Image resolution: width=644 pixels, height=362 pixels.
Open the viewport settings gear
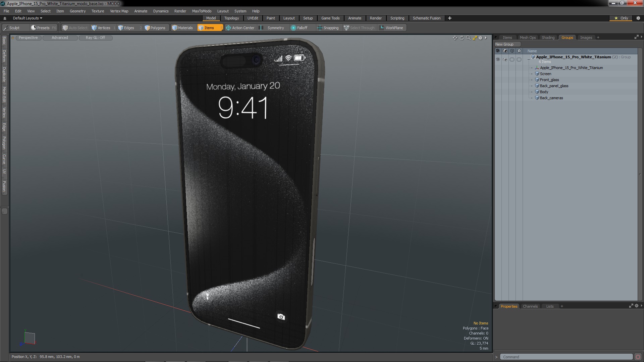point(480,38)
